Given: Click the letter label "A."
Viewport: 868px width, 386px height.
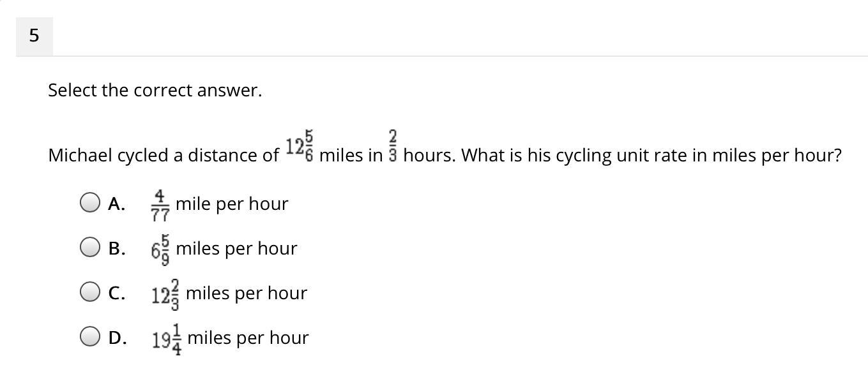Looking at the screenshot, I should point(116,204).
